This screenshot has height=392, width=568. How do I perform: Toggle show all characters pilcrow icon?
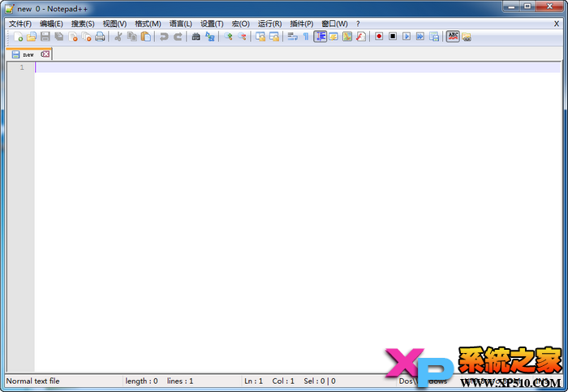[x=306, y=37]
